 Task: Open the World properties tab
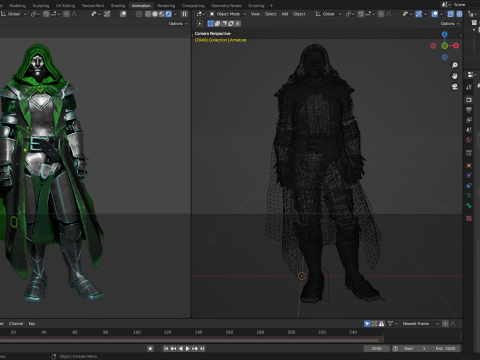(x=469, y=140)
